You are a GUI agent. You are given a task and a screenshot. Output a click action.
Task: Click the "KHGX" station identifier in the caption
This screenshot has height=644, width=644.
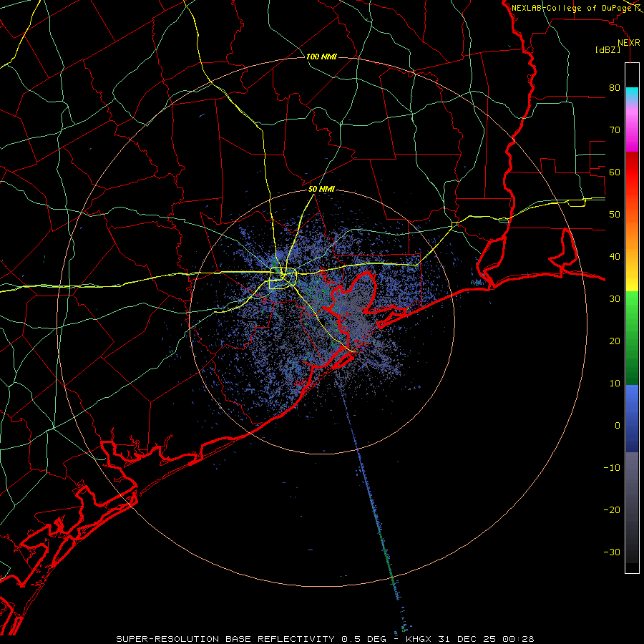tap(419, 639)
